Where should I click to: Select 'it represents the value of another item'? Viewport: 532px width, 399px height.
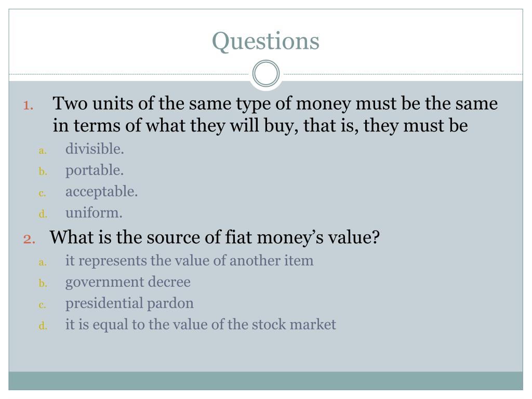pyautogui.click(x=189, y=261)
